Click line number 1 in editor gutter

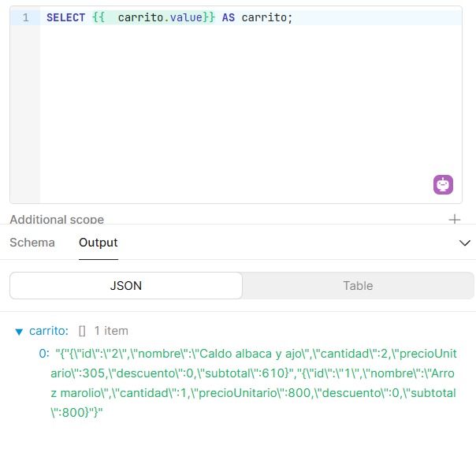pyautogui.click(x=26, y=17)
